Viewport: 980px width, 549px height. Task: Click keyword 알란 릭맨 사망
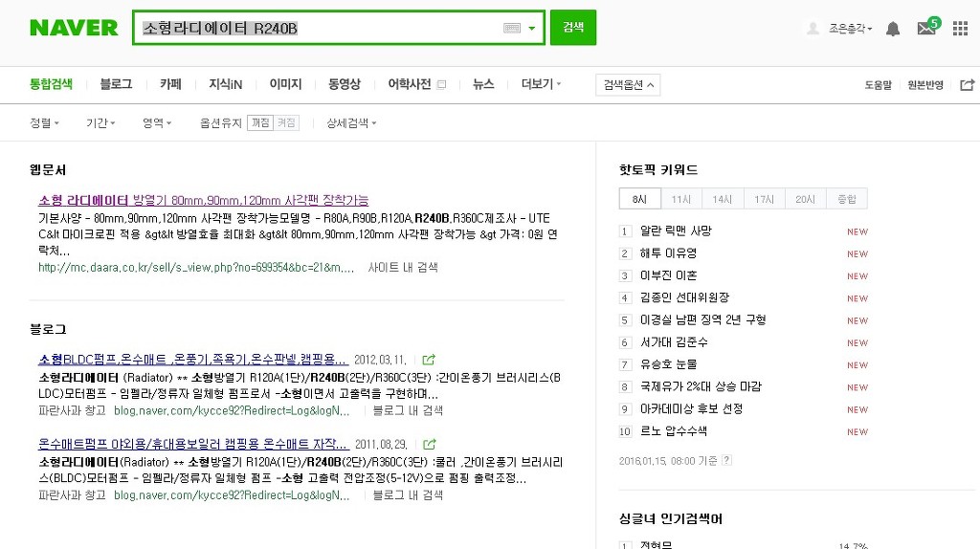676,231
